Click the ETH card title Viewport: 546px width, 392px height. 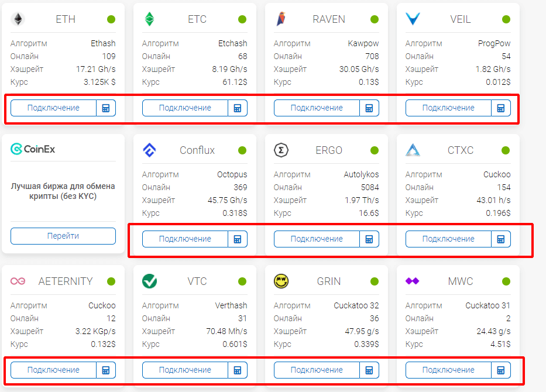point(66,19)
